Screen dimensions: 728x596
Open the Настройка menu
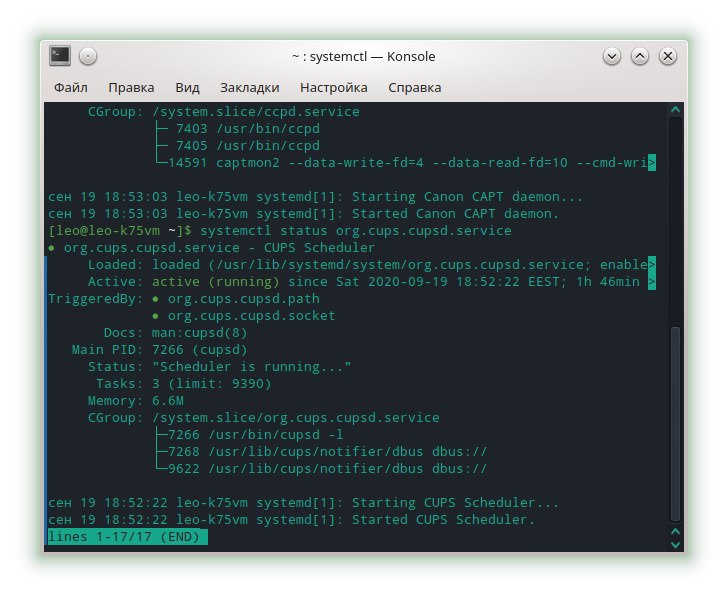(x=333, y=87)
